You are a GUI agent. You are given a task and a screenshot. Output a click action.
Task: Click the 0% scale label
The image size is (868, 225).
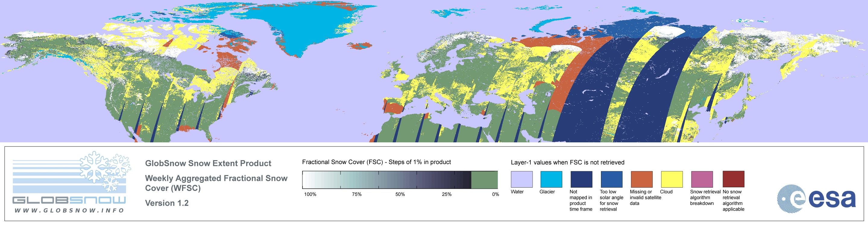(495, 194)
